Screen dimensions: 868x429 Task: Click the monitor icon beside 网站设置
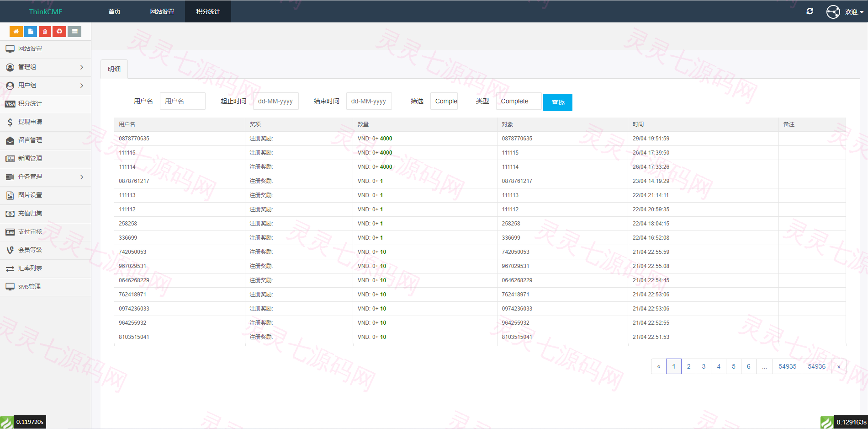(10, 49)
